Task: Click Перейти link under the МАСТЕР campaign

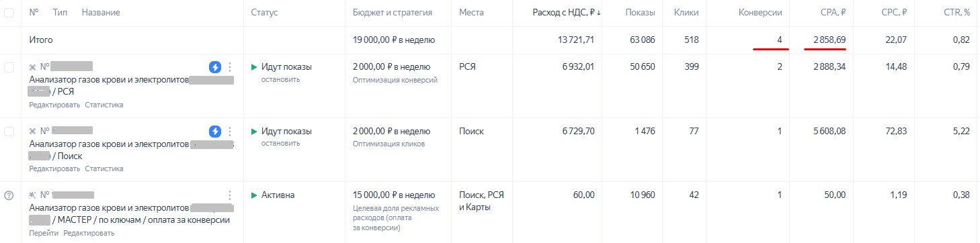Action: pos(44,233)
